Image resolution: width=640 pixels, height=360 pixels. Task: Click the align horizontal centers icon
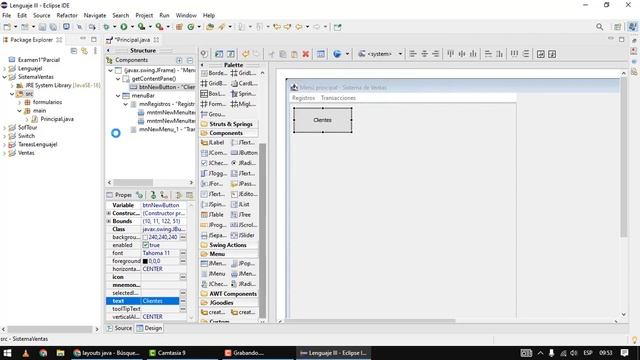(x=424, y=54)
